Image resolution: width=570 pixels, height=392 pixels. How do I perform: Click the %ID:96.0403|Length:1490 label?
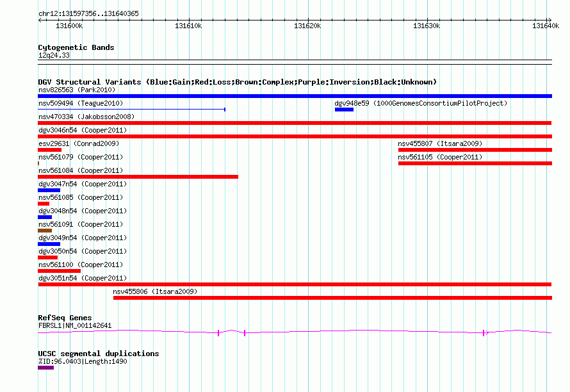click(83, 361)
